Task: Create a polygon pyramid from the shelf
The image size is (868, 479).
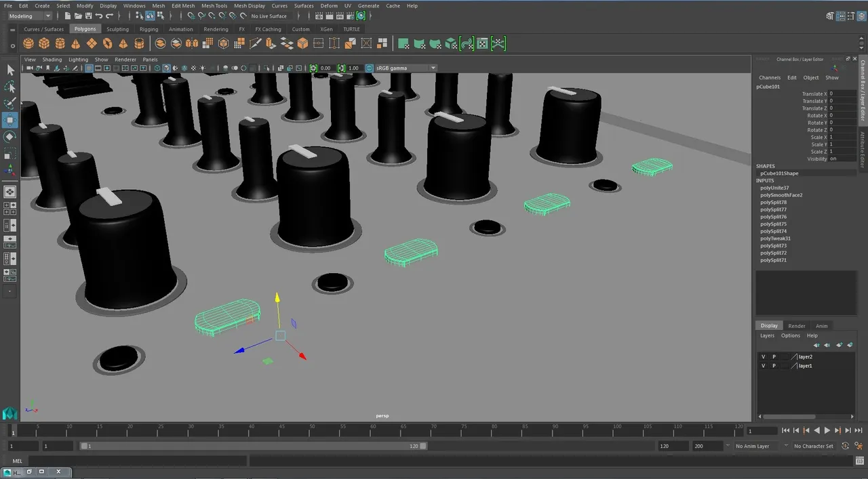Action: point(123,43)
